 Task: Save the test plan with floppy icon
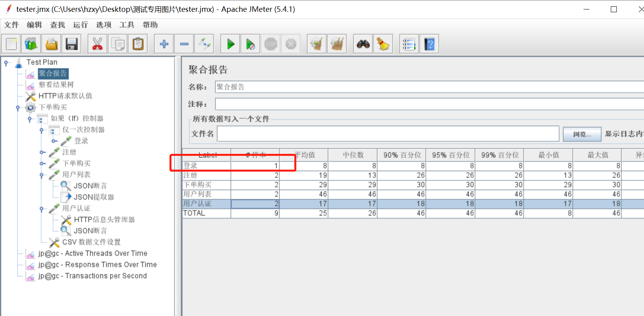point(72,44)
